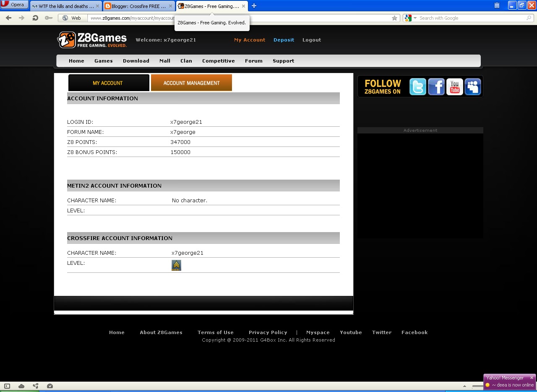The image size is (537, 392).
Task: Open Opera Unite icon in status bar
Action: click(x=36, y=386)
